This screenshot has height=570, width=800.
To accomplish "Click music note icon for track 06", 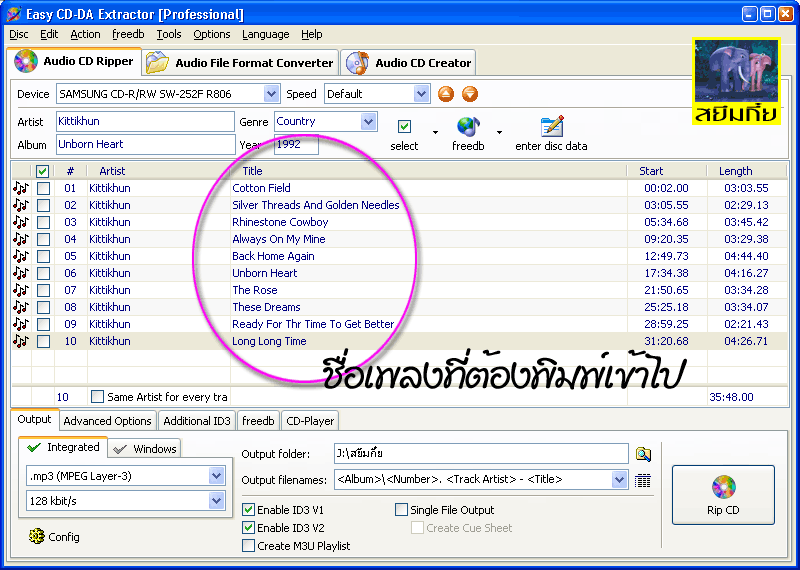I will click(21, 274).
